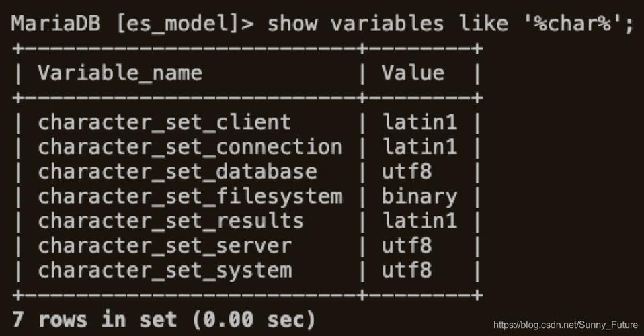This screenshot has width=644, height=336.
Task: Click utf8 value for character_set_database
Action: 407,171
